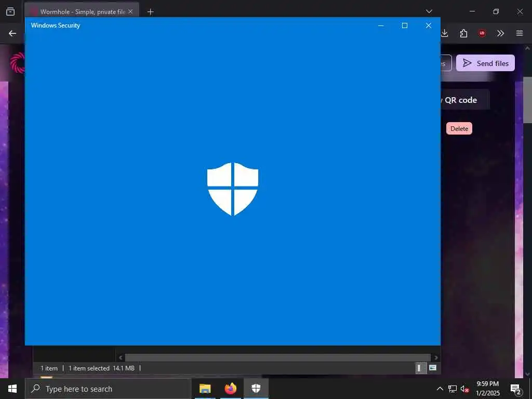The width and height of the screenshot is (532, 399).
Task: Click File Explorer horizontal scrollbar right arrow
Action: point(436,357)
